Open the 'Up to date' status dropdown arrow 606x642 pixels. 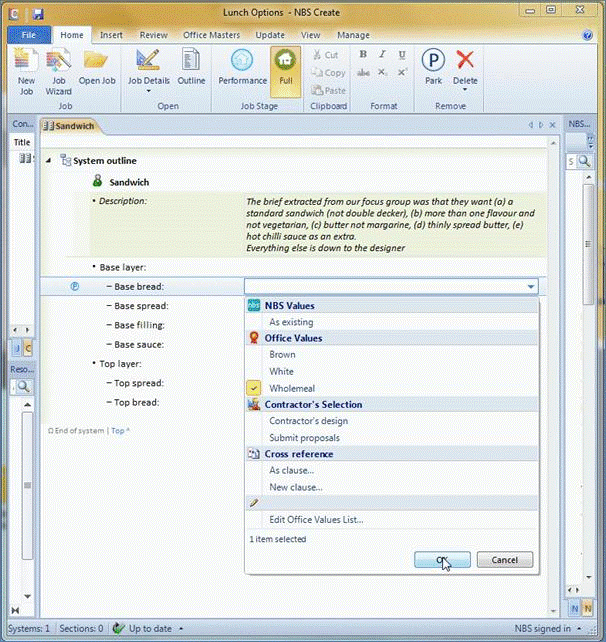tap(181, 628)
